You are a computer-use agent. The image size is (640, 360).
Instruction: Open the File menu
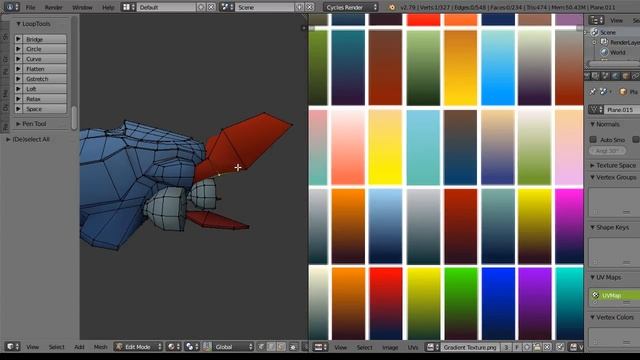30,7
